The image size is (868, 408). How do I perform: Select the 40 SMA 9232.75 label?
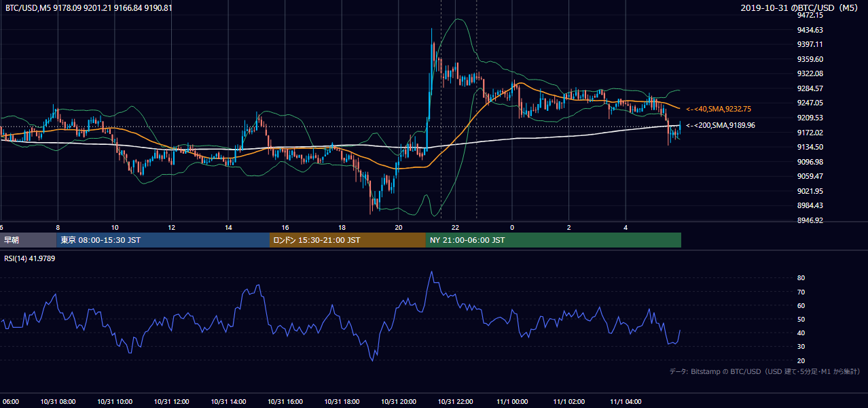click(718, 109)
